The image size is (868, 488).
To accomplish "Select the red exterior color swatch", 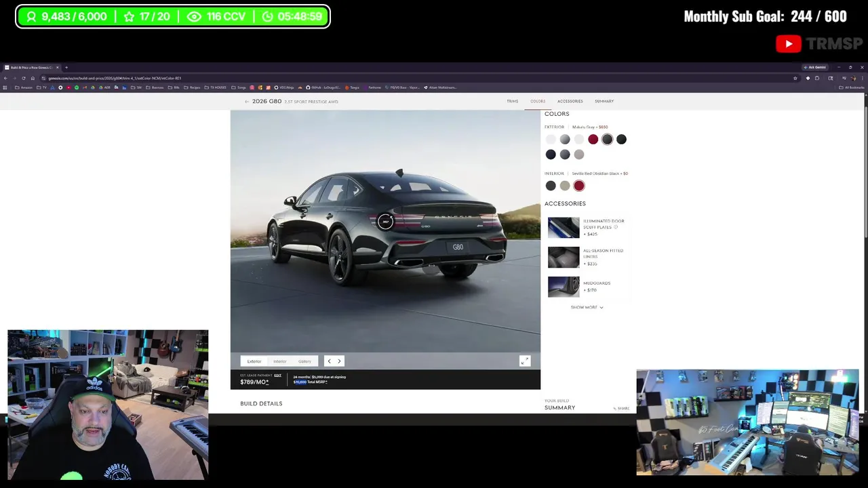I will coord(593,140).
